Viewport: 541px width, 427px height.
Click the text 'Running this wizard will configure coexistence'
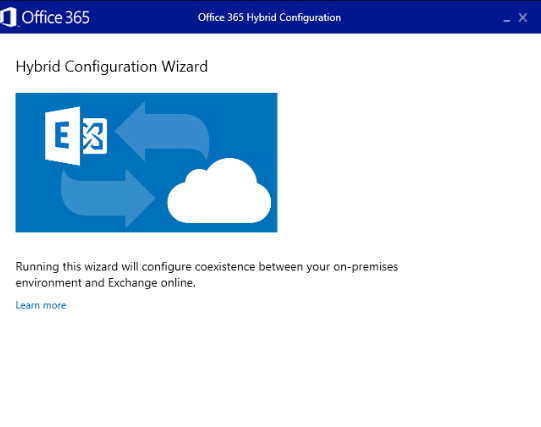pos(136,267)
